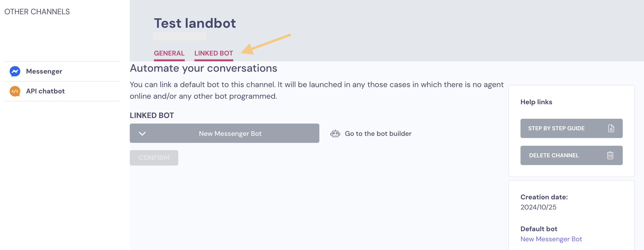Click the document icon on Step by Step Guide
Image resolution: width=644 pixels, height=250 pixels.
tap(611, 128)
